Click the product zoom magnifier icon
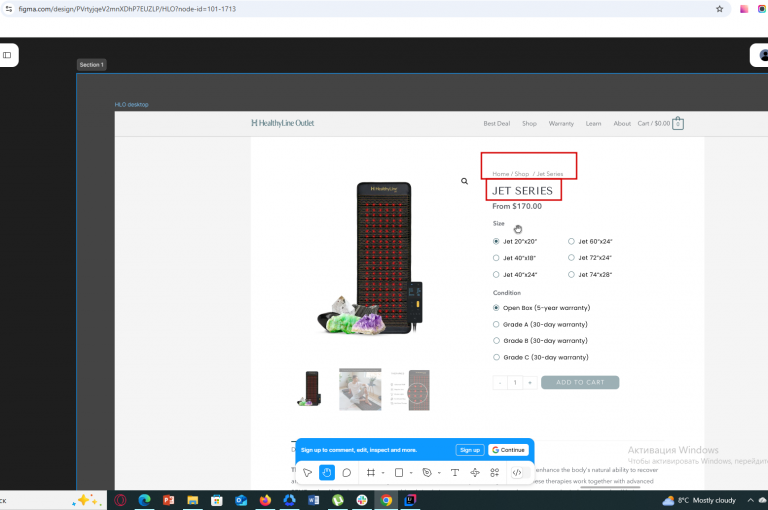 tap(464, 181)
